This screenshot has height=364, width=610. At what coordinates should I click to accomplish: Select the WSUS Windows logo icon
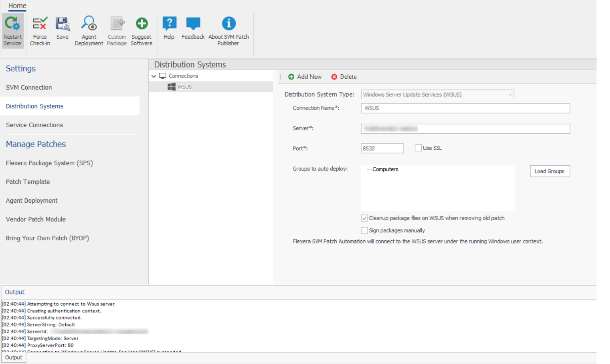pos(171,87)
